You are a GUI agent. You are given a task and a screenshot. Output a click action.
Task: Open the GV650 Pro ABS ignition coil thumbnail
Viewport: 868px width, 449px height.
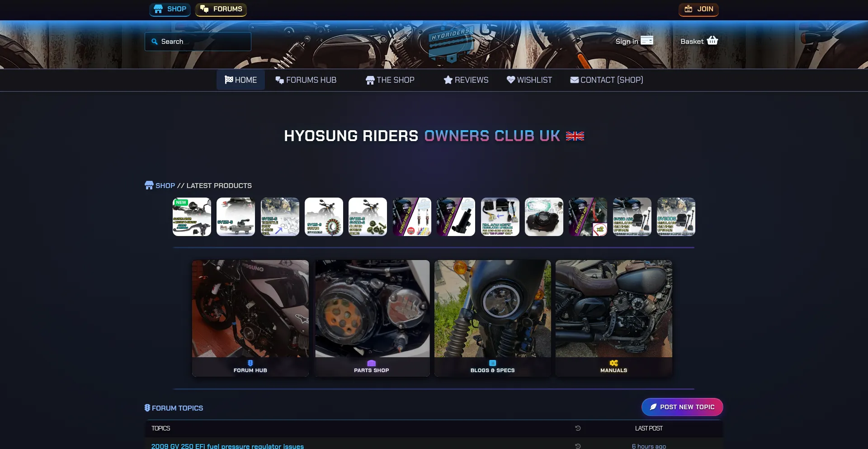[456, 217]
